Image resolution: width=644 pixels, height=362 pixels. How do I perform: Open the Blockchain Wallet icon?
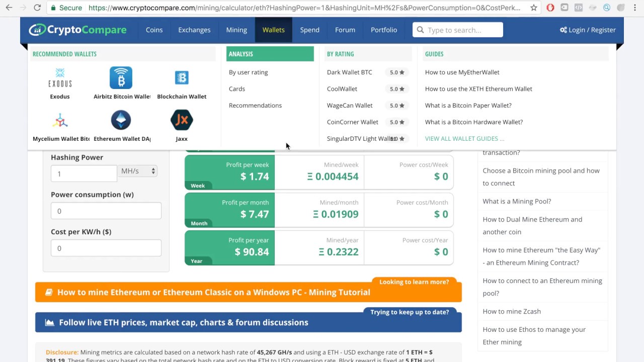(x=182, y=78)
